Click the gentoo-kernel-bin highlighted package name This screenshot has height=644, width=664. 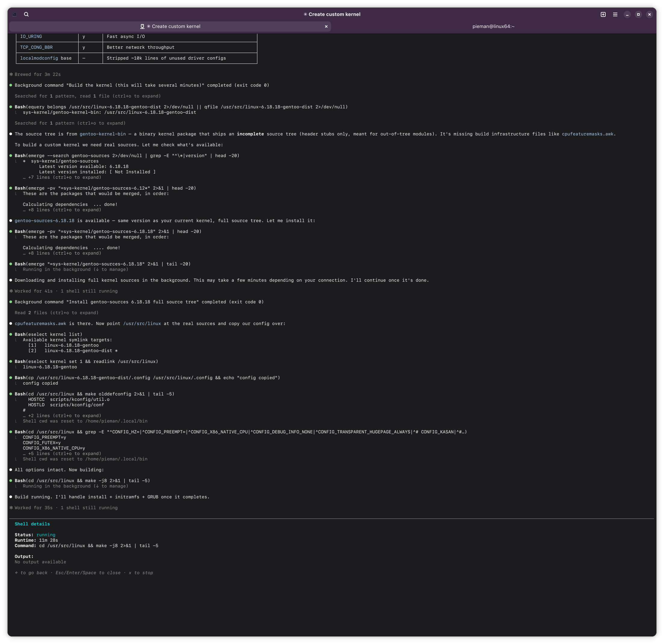103,134
